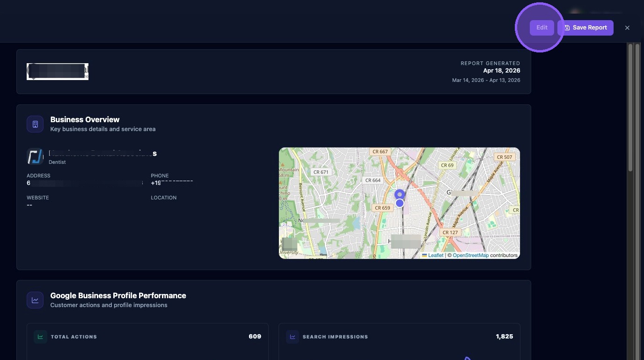644x360 pixels.
Task: Click 'Customer actions and profile impressions' subtitle
Action: click(109, 305)
